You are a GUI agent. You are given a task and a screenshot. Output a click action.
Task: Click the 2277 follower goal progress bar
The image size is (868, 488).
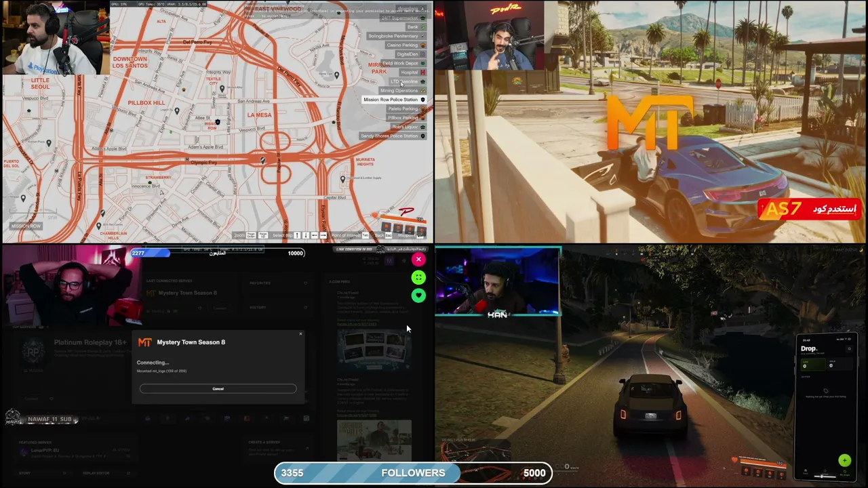(x=218, y=253)
